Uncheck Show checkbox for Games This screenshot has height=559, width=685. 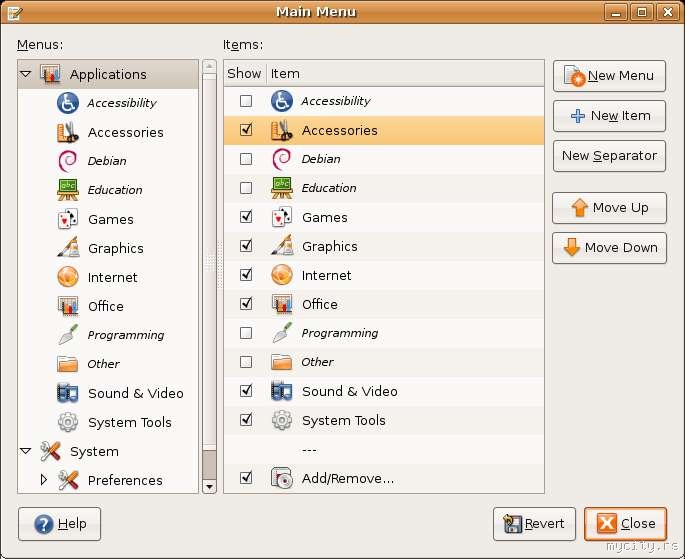coord(246,217)
